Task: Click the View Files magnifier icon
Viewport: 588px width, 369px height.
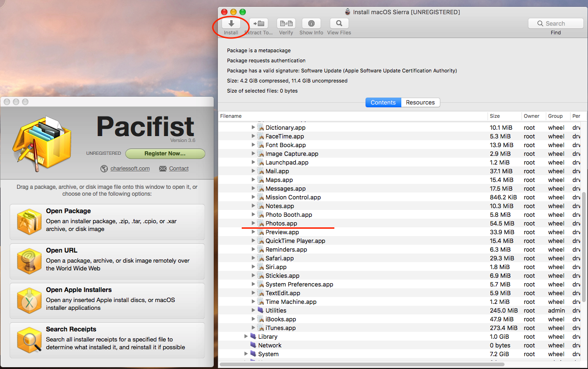Action: (x=339, y=23)
